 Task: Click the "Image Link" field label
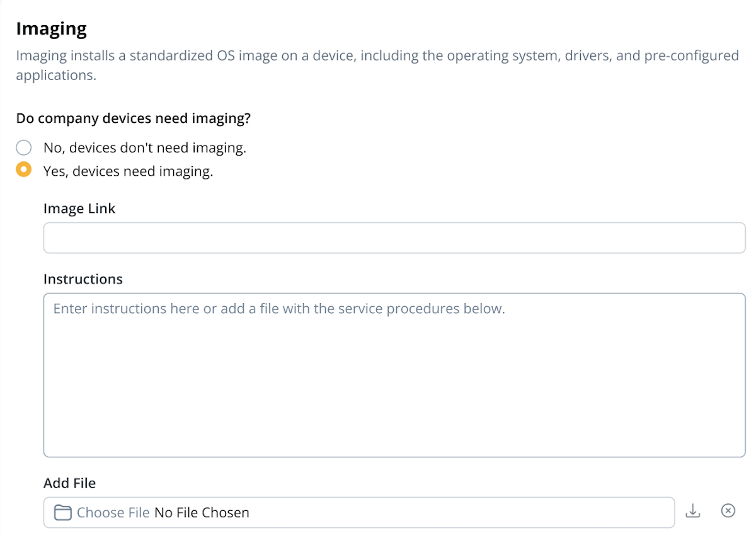[79, 209]
